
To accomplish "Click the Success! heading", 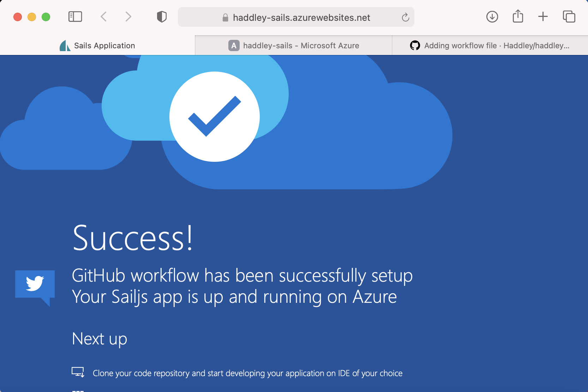I will [x=133, y=238].
